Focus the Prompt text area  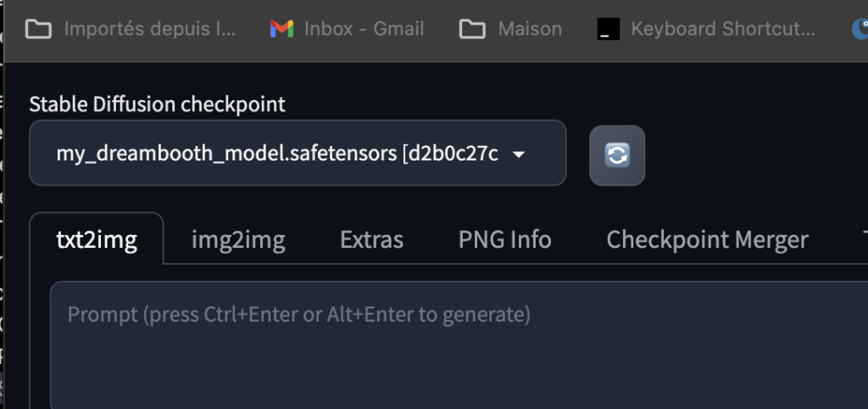pyautogui.click(x=459, y=345)
